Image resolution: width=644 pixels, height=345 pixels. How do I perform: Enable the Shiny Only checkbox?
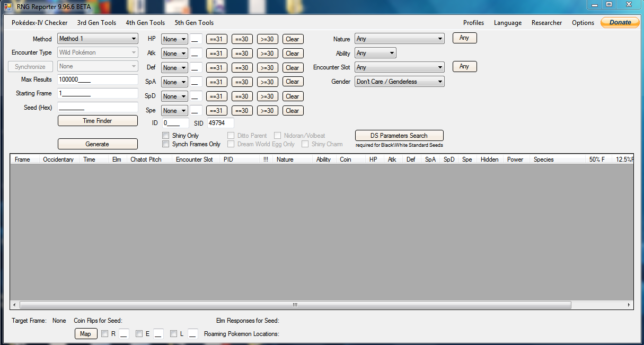point(166,135)
